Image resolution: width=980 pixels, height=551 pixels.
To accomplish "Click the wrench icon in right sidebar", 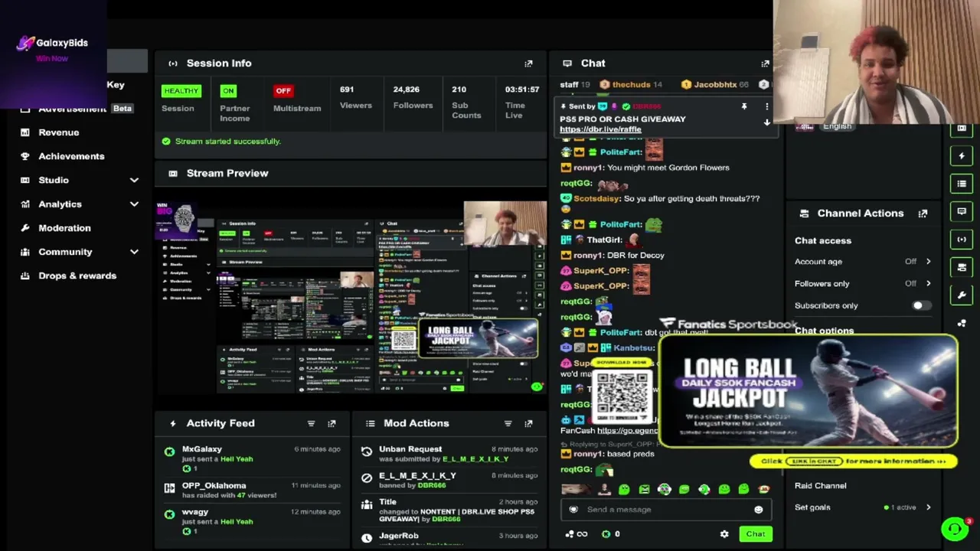I will 962,295.
